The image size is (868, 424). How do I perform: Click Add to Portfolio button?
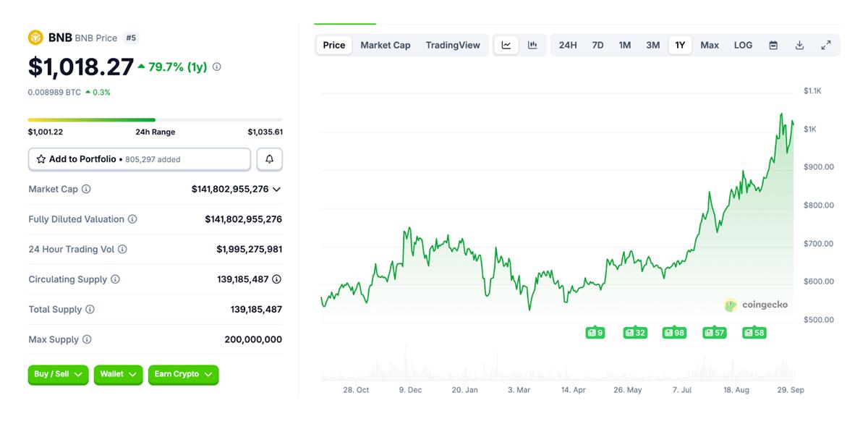pos(139,159)
